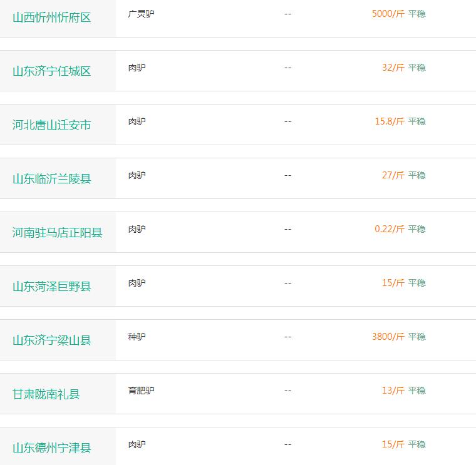Click the 5000/斤 price value
This screenshot has width=476, height=465.
coord(388,14)
